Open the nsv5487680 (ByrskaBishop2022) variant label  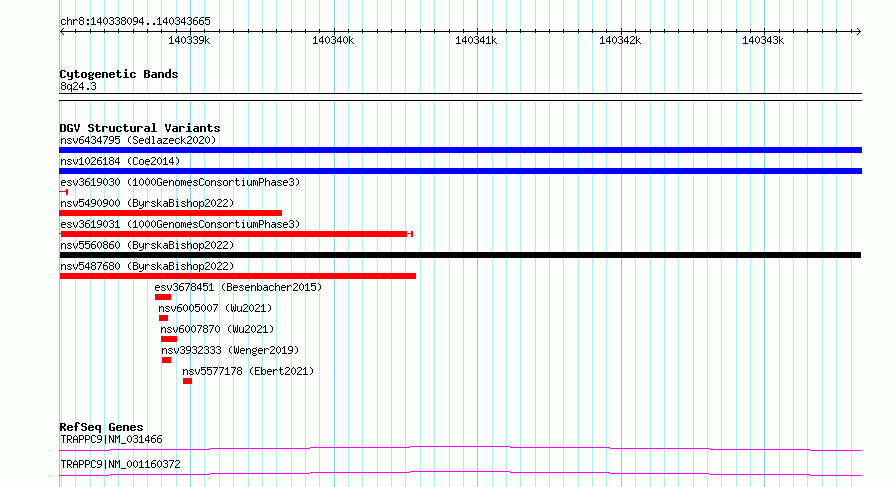coord(147,266)
